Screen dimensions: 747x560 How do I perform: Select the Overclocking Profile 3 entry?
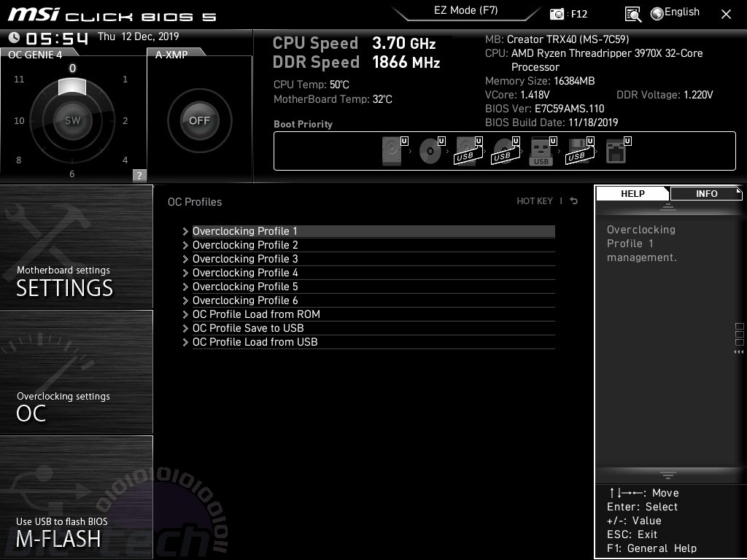point(373,259)
